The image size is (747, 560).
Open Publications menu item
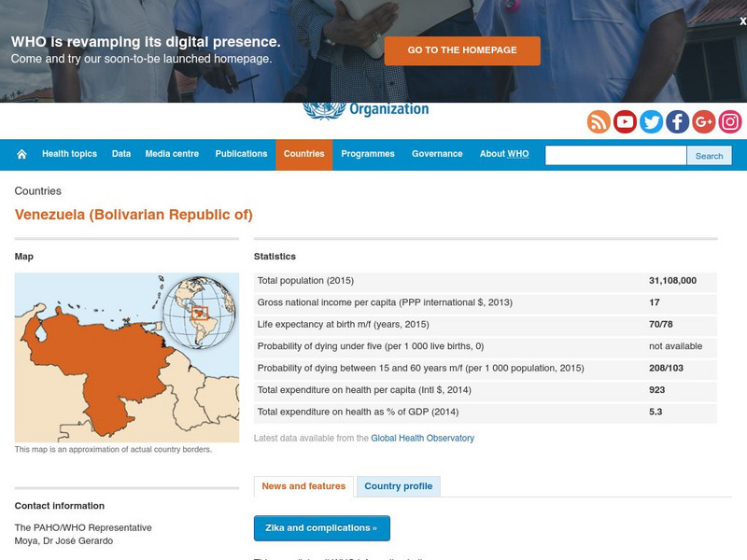click(x=241, y=154)
